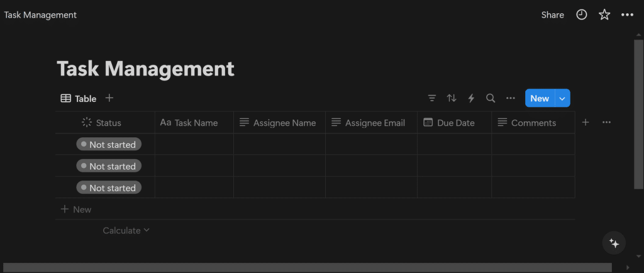Open first row's Not started status
The image size is (644, 273).
(x=109, y=145)
